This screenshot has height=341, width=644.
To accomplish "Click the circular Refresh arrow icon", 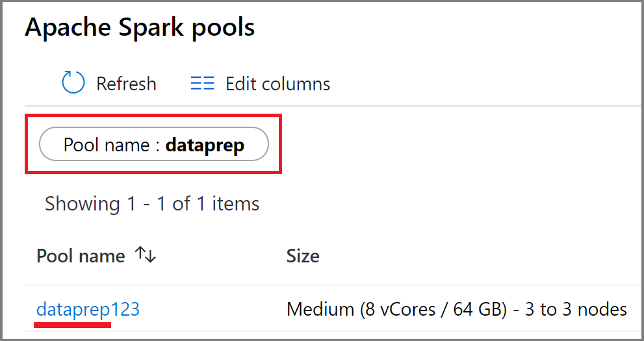I will click(x=73, y=82).
